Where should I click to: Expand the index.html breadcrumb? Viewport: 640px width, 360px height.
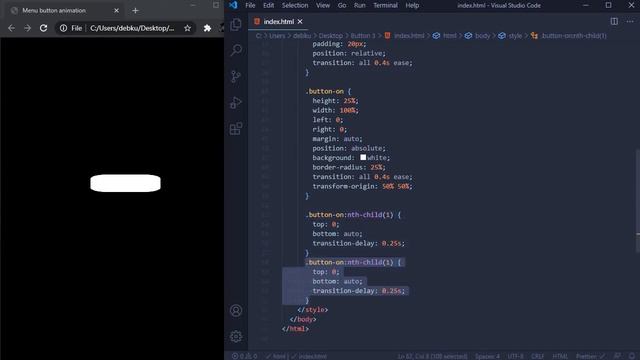pos(404,36)
